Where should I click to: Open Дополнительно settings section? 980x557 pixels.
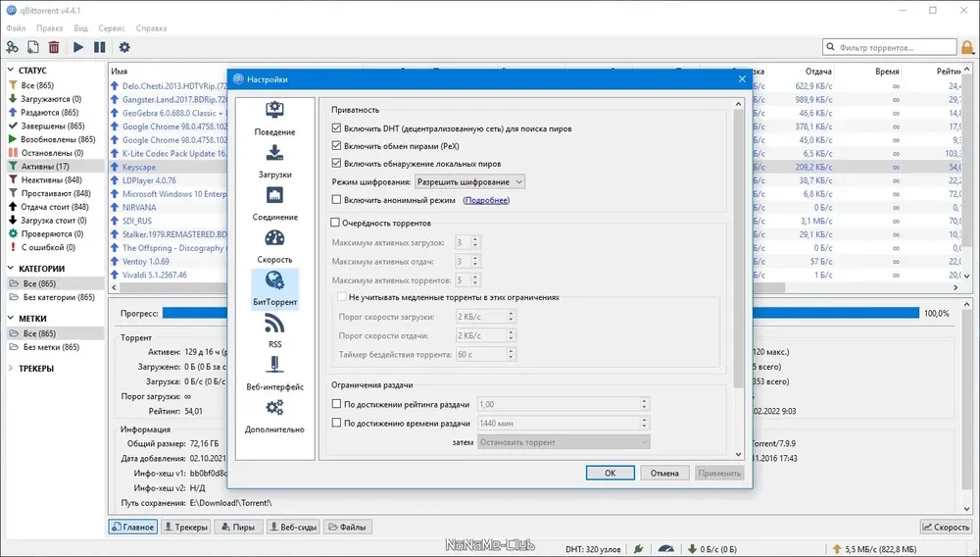275,417
